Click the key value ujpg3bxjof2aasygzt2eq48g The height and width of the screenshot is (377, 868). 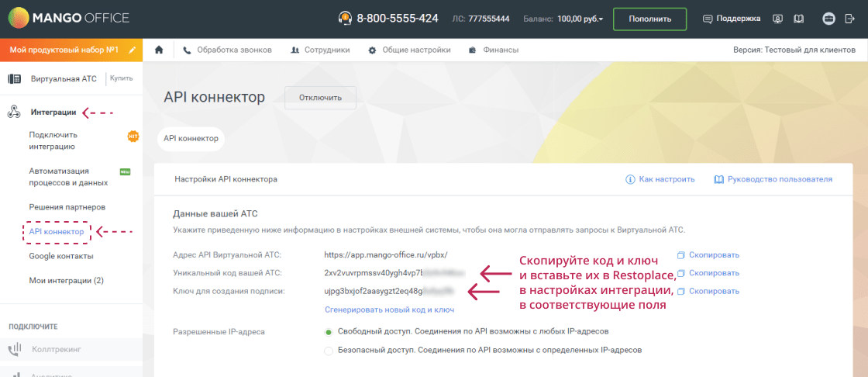point(375,291)
